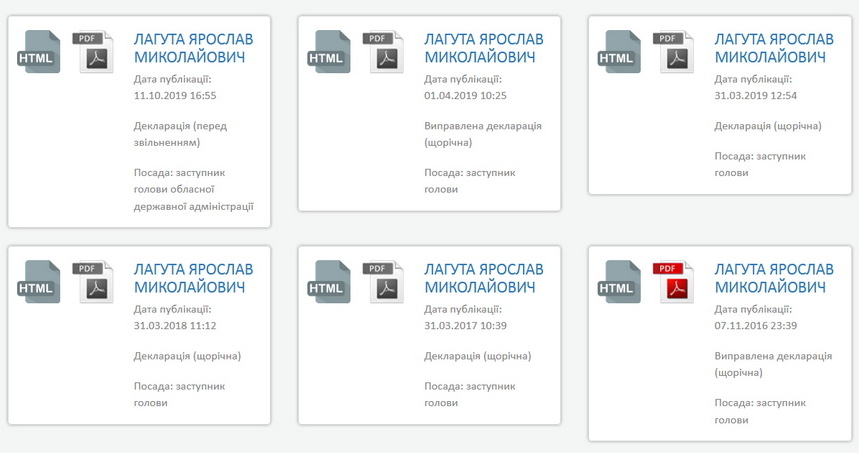Open name link in 07.11.2016 card
This screenshot has height=453, width=859.
[x=773, y=278]
